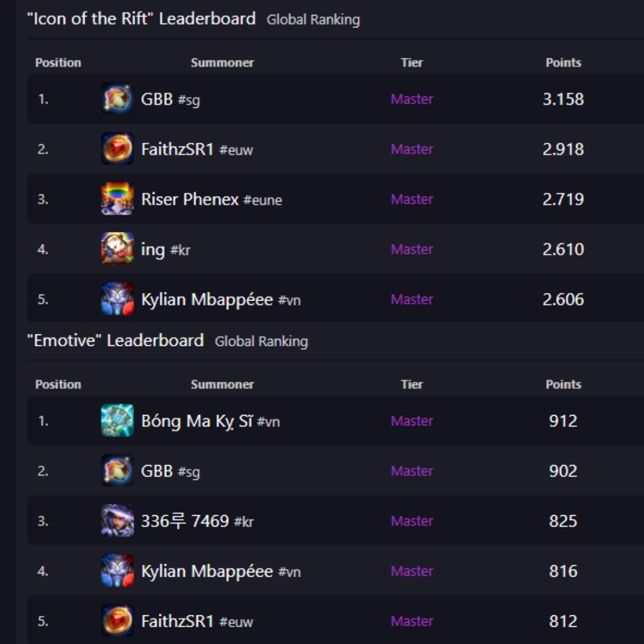
Task: Click Kylian Mbappéee's avatar in Icon of the Rift list
Action: [117, 299]
